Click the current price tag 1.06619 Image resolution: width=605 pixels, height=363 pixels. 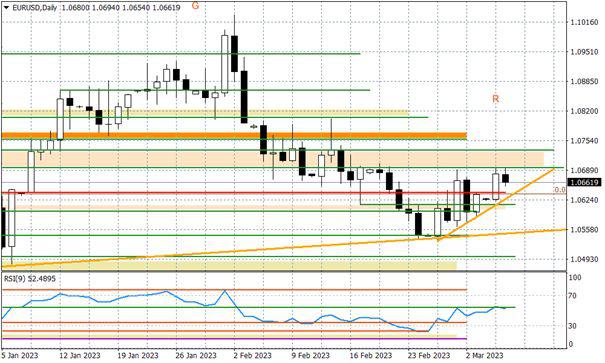(x=584, y=182)
